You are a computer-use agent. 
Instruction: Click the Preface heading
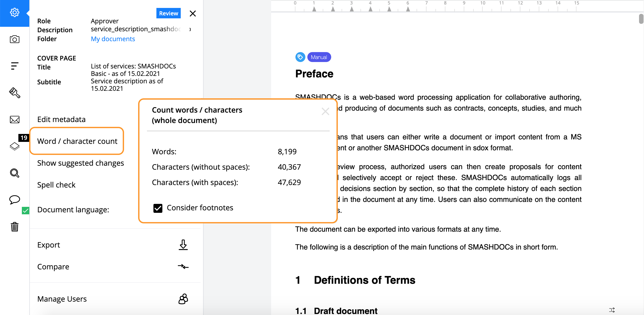point(314,74)
